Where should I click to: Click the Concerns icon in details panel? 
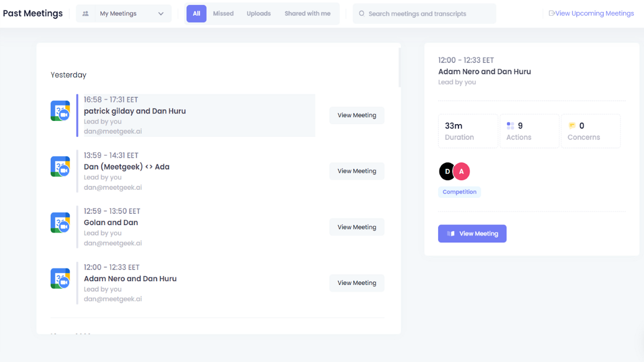click(x=572, y=126)
